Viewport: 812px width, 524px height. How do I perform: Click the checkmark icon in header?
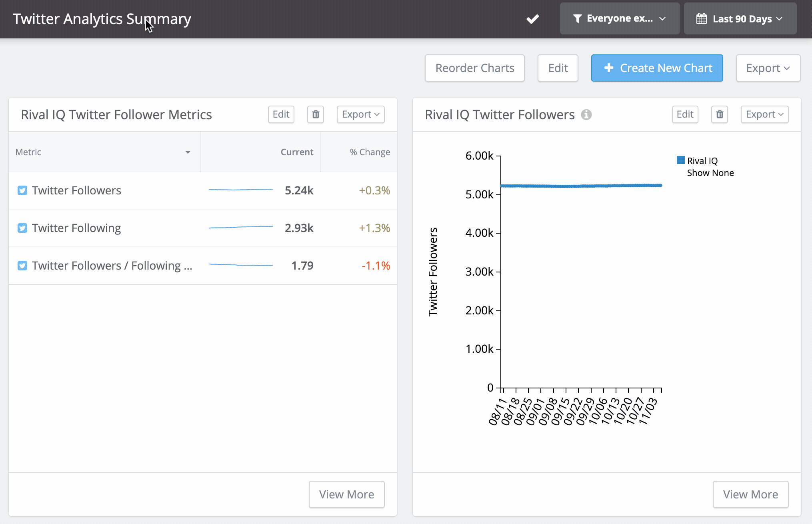[532, 19]
